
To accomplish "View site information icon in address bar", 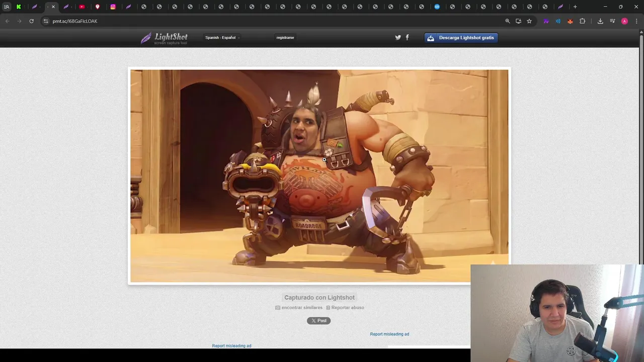I will pos(46,21).
